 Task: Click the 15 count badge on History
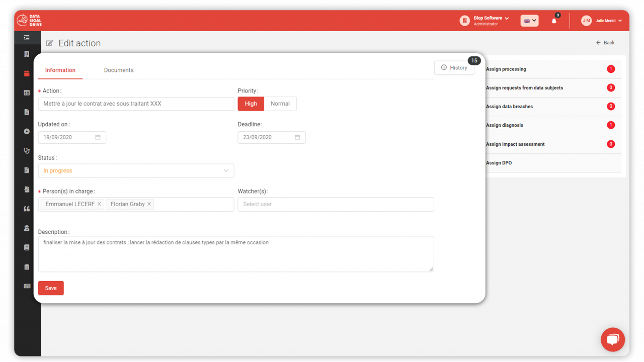pyautogui.click(x=474, y=61)
